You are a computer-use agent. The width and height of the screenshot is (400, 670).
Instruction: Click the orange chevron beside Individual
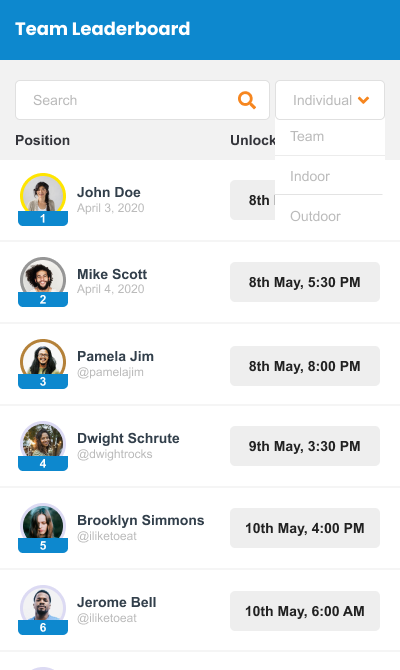coord(363,100)
